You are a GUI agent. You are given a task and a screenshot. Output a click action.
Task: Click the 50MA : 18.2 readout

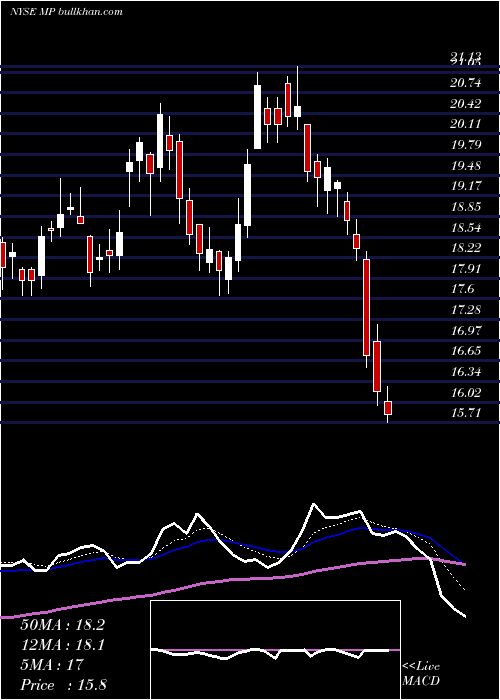click(62, 625)
